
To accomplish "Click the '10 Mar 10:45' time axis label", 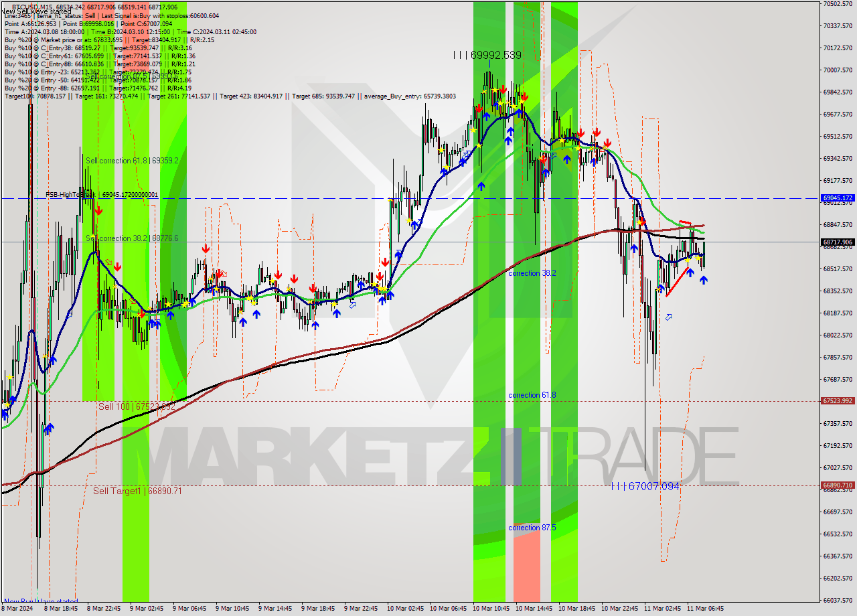I will (491, 609).
